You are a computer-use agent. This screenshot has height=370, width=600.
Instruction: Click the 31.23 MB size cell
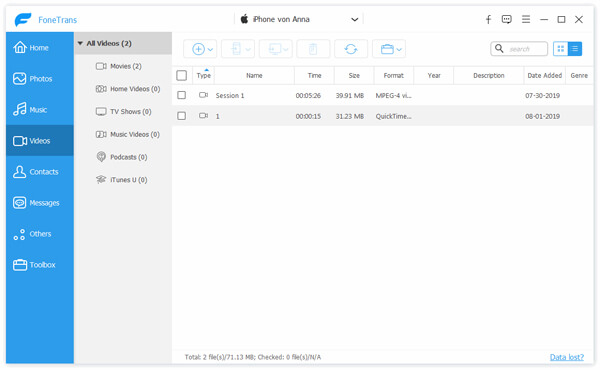[x=350, y=116]
